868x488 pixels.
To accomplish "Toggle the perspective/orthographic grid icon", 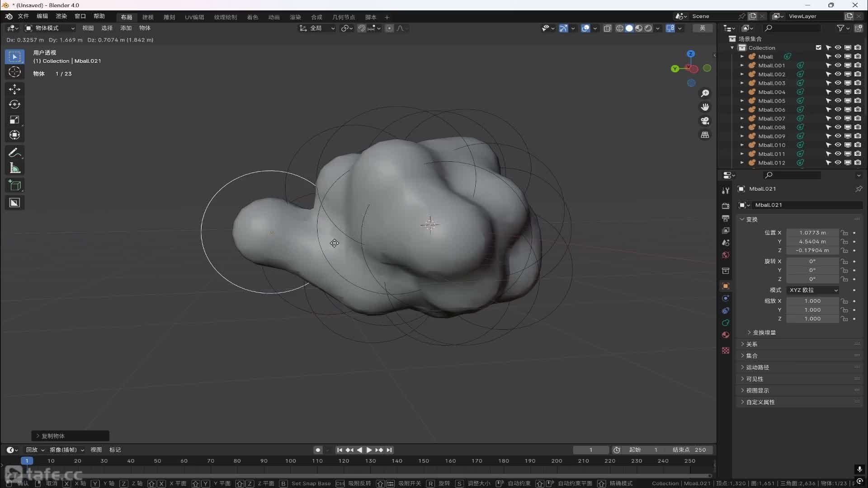I will click(x=705, y=135).
